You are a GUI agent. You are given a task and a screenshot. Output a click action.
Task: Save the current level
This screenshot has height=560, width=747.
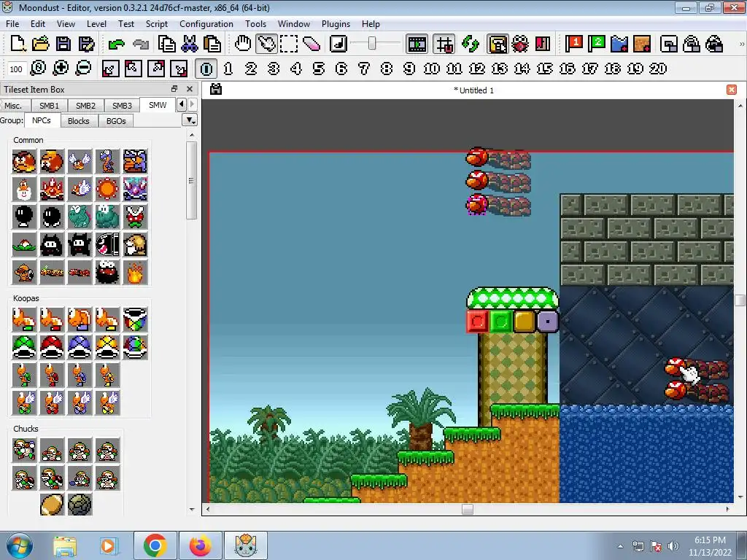click(63, 44)
